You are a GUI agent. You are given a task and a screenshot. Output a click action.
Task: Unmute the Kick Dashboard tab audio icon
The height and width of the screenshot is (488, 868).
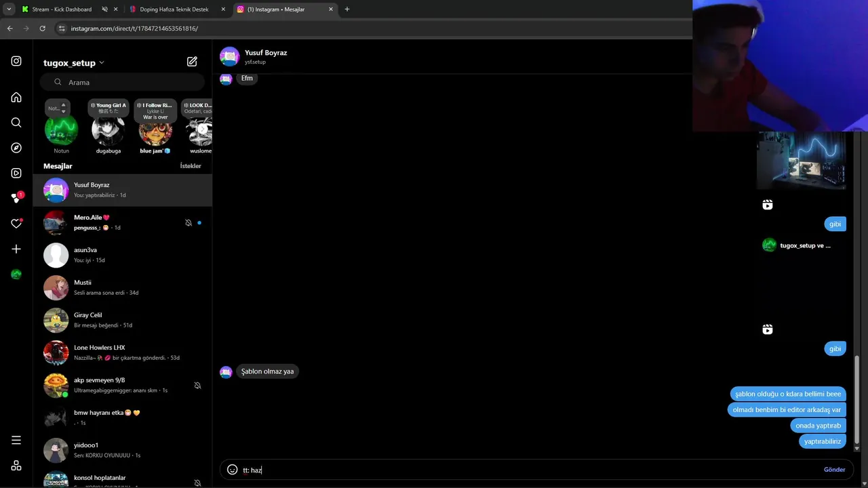(104, 9)
